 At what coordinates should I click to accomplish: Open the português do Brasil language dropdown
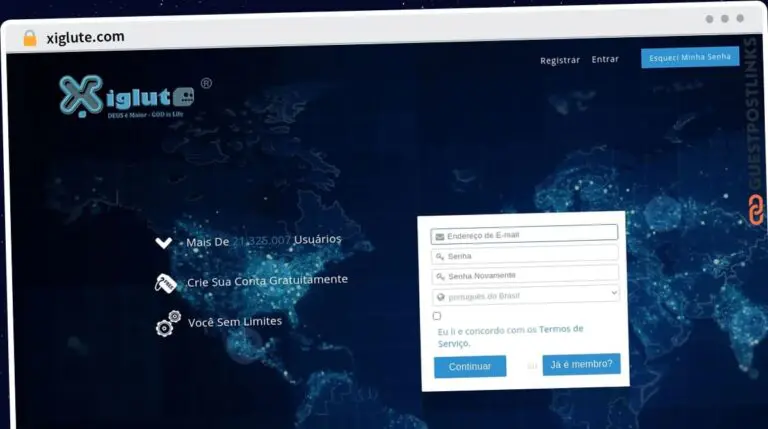[526, 295]
